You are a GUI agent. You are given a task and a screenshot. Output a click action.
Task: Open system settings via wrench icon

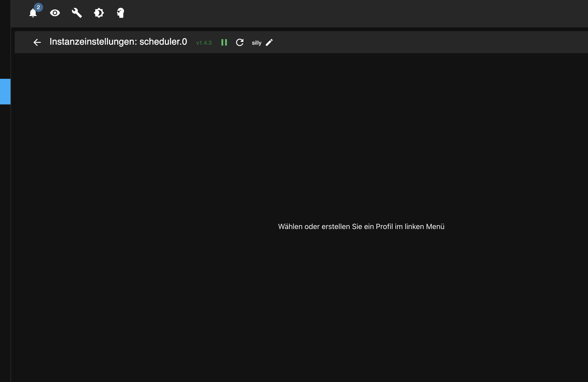(x=77, y=13)
